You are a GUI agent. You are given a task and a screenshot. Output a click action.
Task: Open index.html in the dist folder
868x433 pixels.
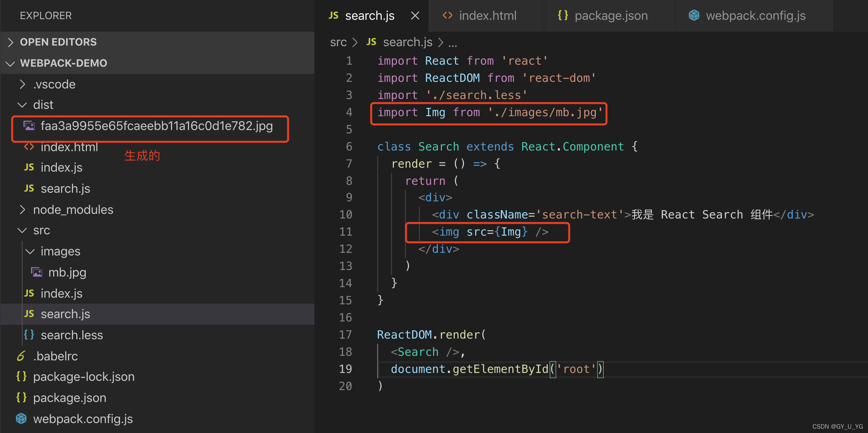click(x=69, y=147)
